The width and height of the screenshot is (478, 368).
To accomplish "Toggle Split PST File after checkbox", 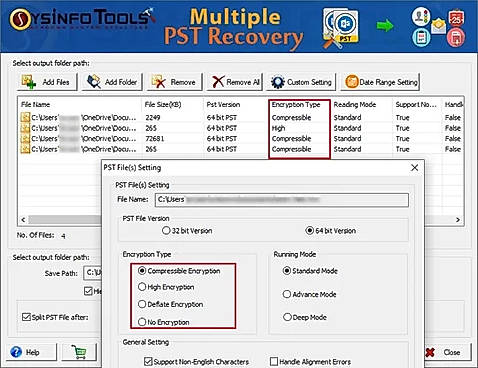I will (26, 317).
